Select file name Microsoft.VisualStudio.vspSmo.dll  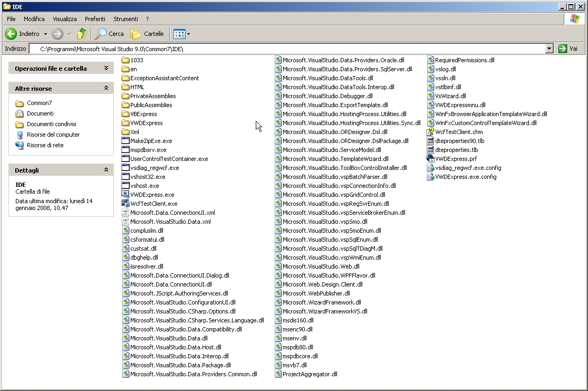coord(325,222)
